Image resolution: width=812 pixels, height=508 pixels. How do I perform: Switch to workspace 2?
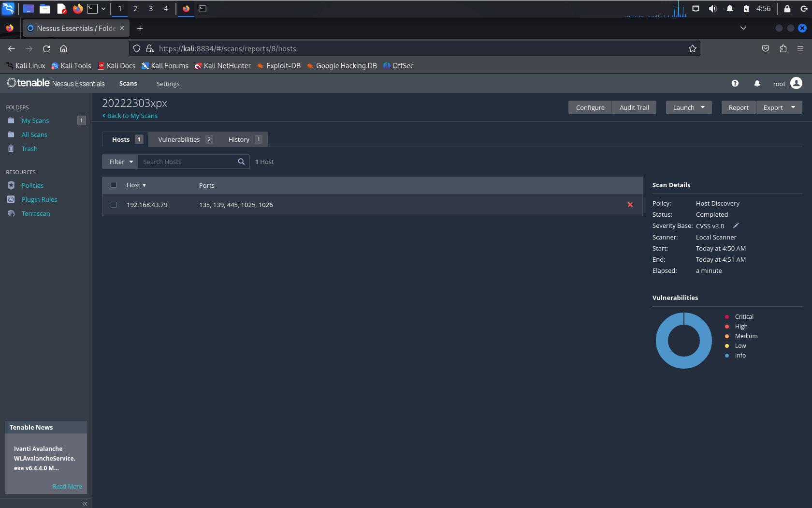135,9
